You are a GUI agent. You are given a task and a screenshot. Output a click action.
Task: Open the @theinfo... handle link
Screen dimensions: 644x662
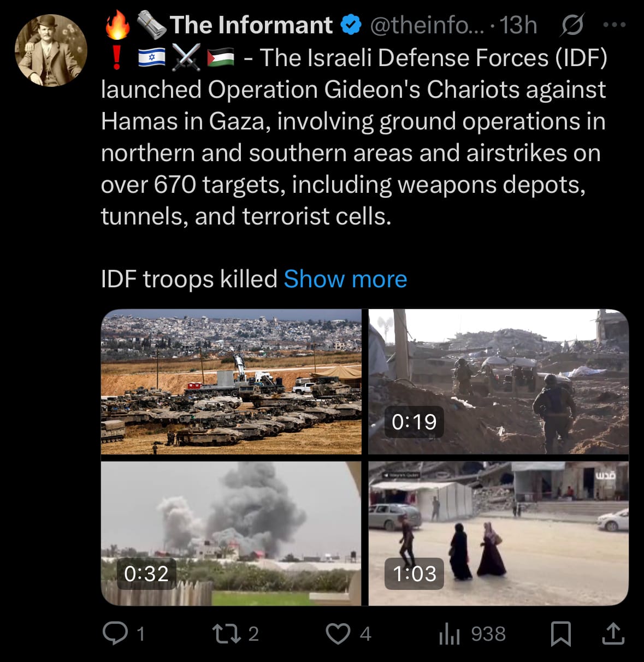427,25
